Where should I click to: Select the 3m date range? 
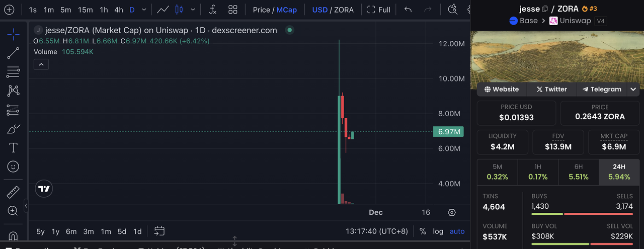(89, 231)
